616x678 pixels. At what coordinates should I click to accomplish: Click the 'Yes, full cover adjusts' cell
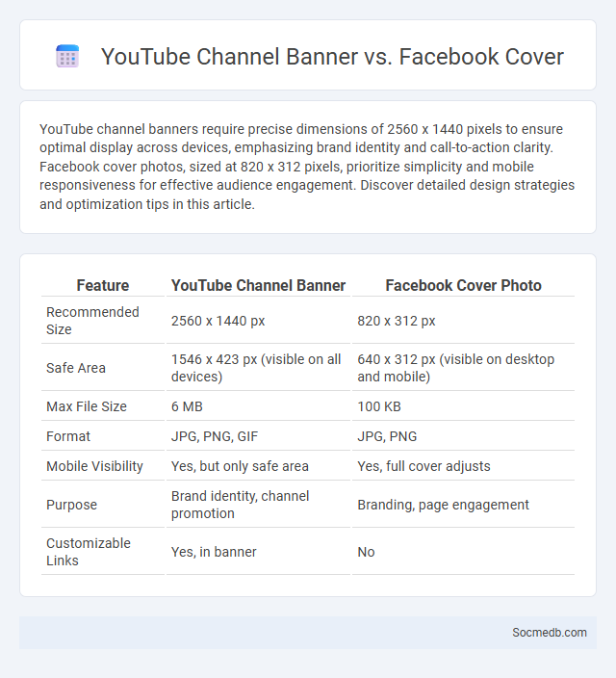[463, 466]
